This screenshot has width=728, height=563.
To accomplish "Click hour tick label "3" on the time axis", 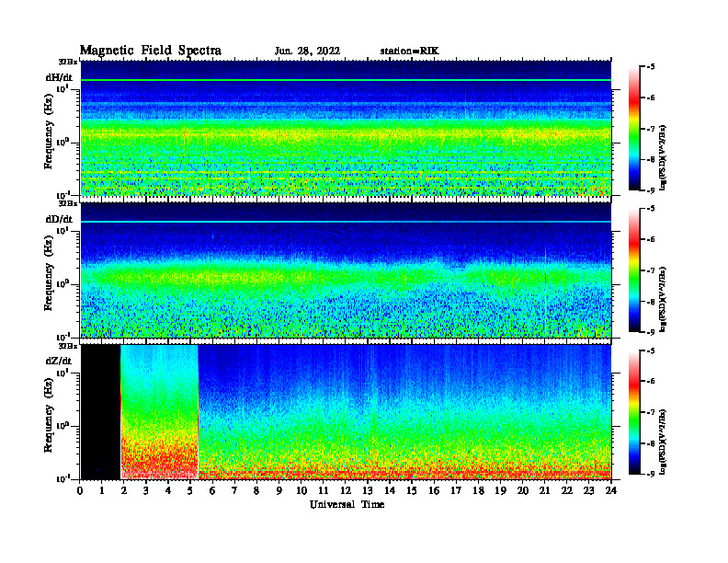I will tap(146, 491).
